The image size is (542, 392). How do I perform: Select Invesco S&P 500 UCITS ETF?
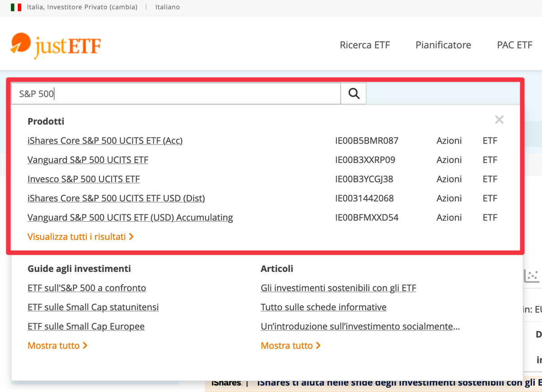click(x=84, y=179)
